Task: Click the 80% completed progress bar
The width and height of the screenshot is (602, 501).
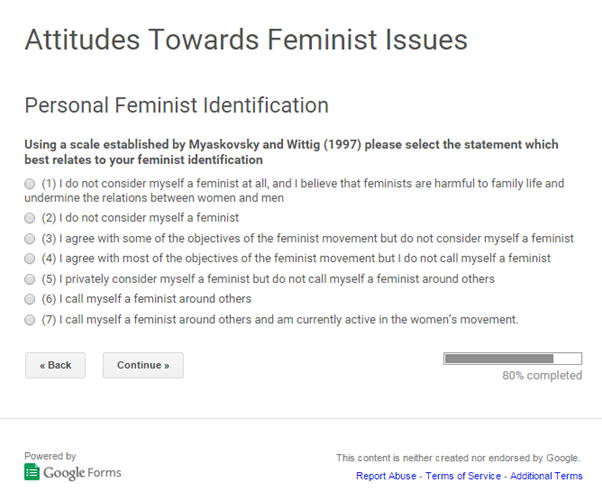Action: point(513,359)
